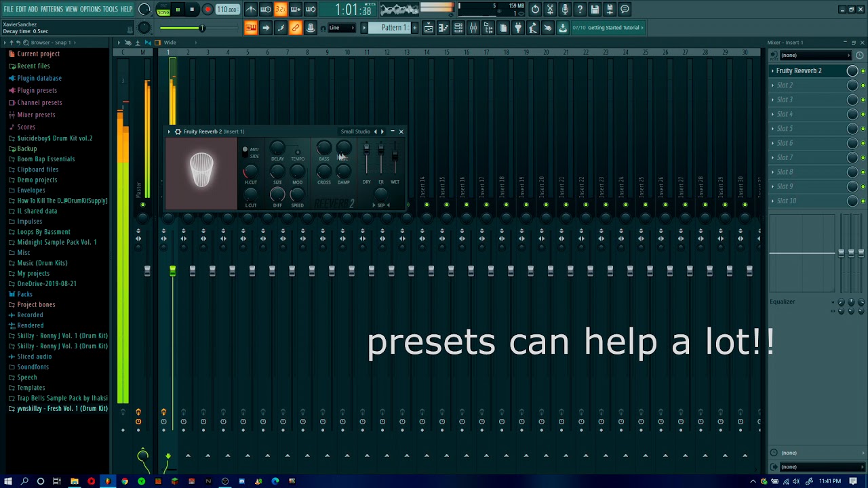Open the mixer icon in toolbar

(473, 28)
